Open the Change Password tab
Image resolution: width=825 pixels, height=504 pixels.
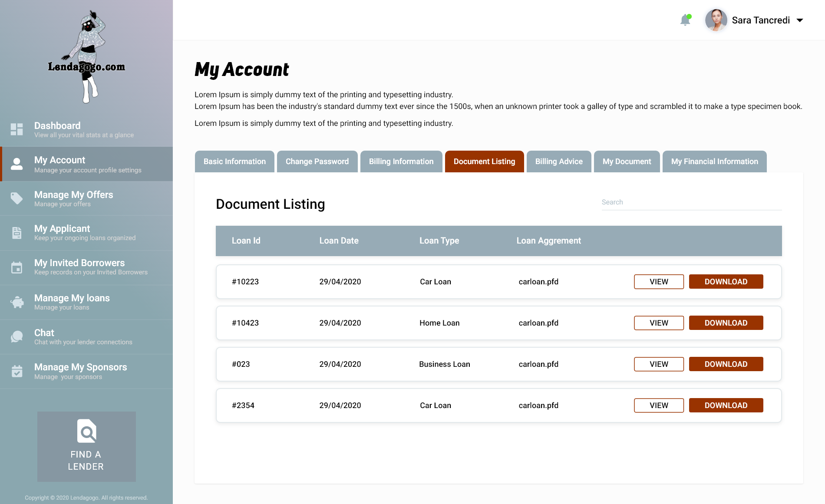coord(317,161)
